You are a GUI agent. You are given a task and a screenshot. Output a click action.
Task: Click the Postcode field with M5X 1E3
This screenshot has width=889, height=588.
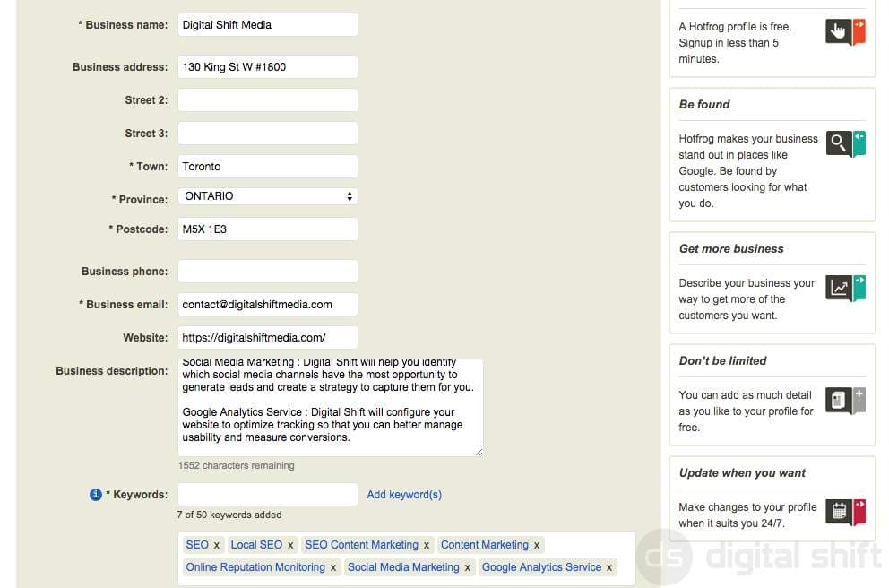click(268, 229)
